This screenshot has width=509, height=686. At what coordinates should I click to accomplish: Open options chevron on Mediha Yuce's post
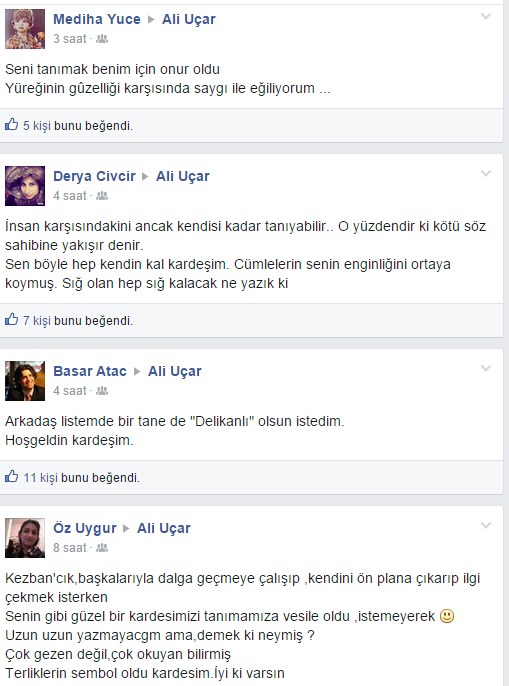click(486, 17)
